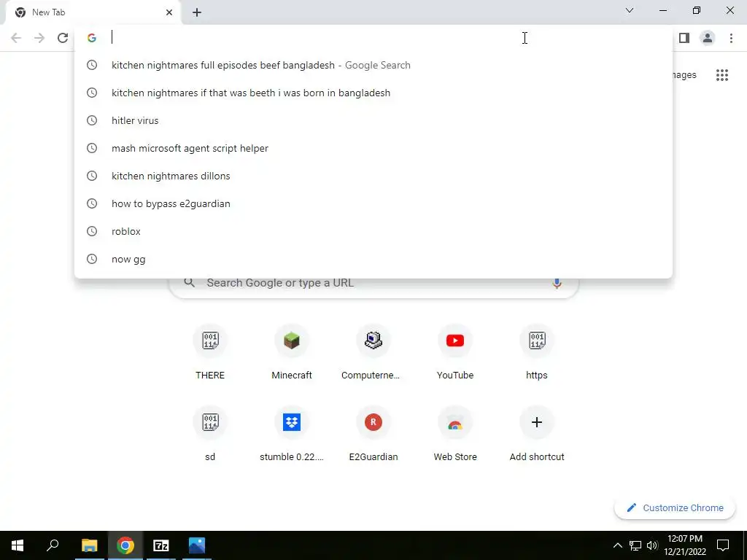747x560 pixels.
Task: Open Photos app from taskbar
Action: click(x=197, y=545)
